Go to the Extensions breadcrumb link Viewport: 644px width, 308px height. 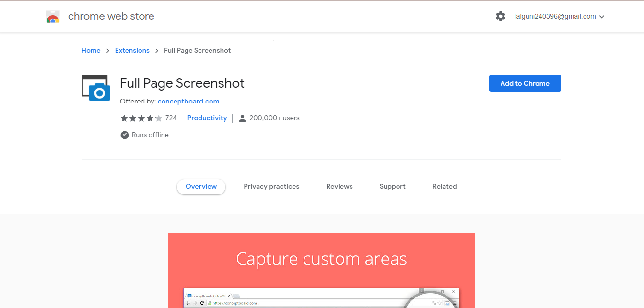coord(132,51)
